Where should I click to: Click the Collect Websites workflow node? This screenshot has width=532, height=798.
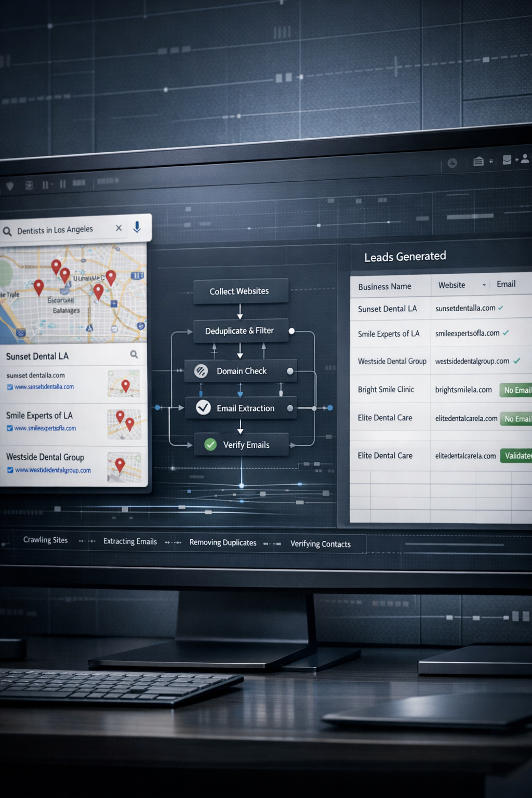tap(240, 291)
